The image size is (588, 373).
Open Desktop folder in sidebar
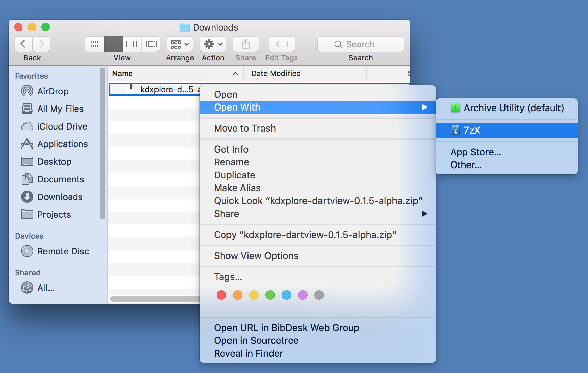(x=46, y=161)
